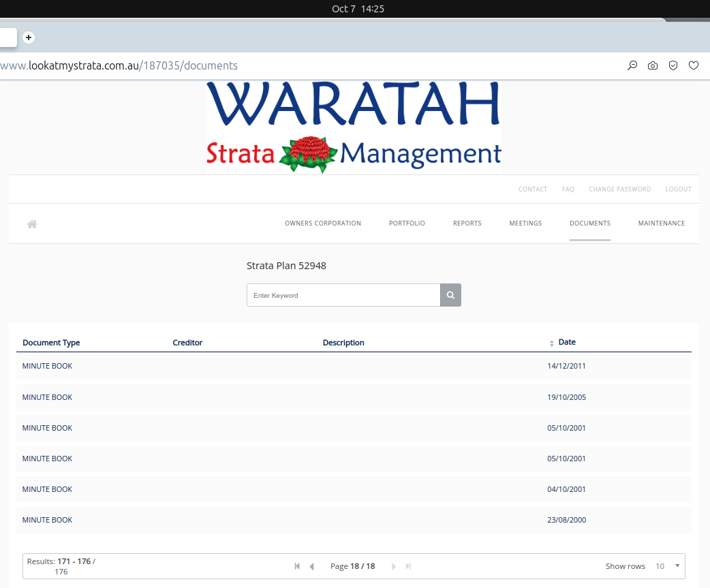Click the Waratah Strata Management logo

pyautogui.click(x=354, y=127)
